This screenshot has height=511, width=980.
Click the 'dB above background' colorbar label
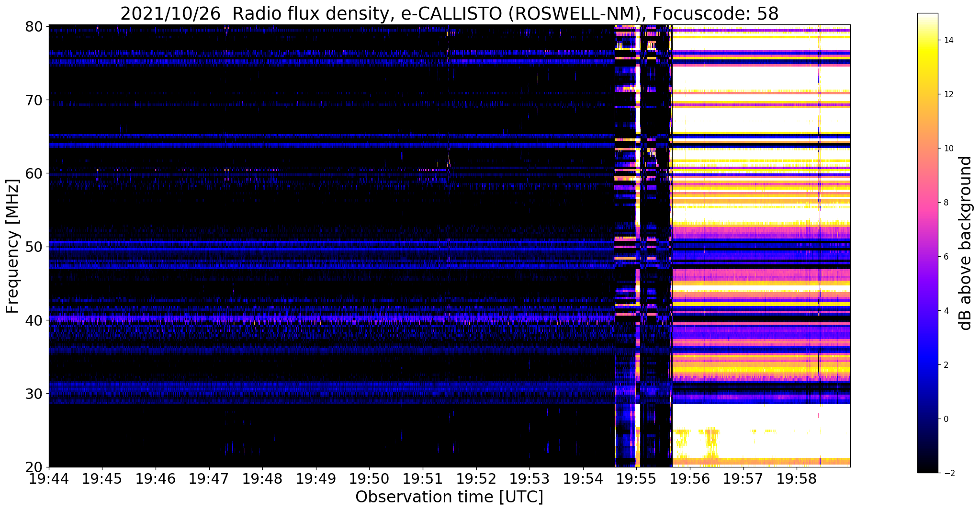click(966, 243)
